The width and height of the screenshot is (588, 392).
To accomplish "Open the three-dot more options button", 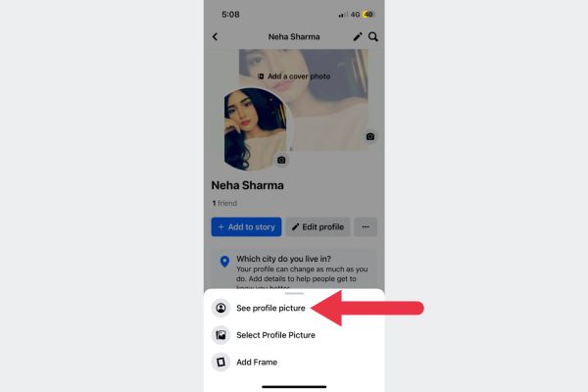I will point(366,227).
